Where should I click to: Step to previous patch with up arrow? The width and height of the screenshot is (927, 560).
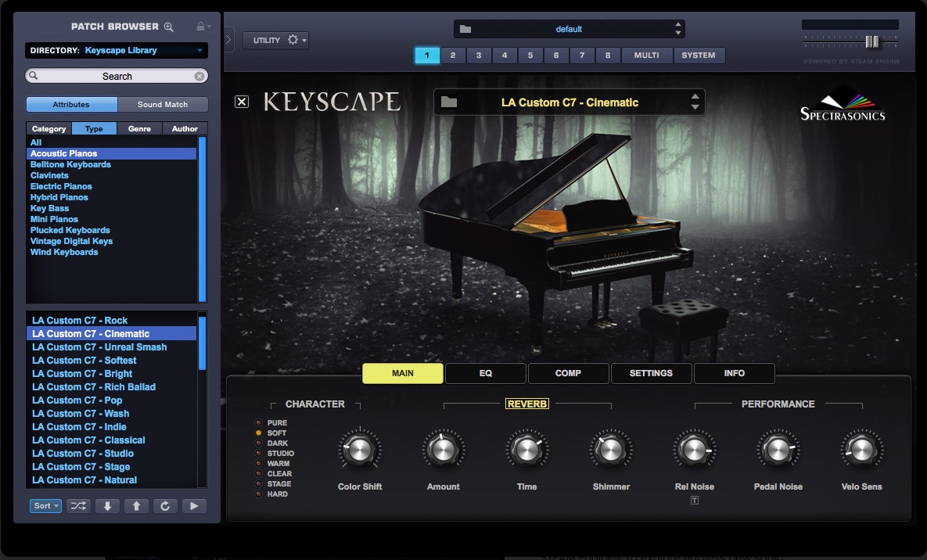(x=136, y=506)
